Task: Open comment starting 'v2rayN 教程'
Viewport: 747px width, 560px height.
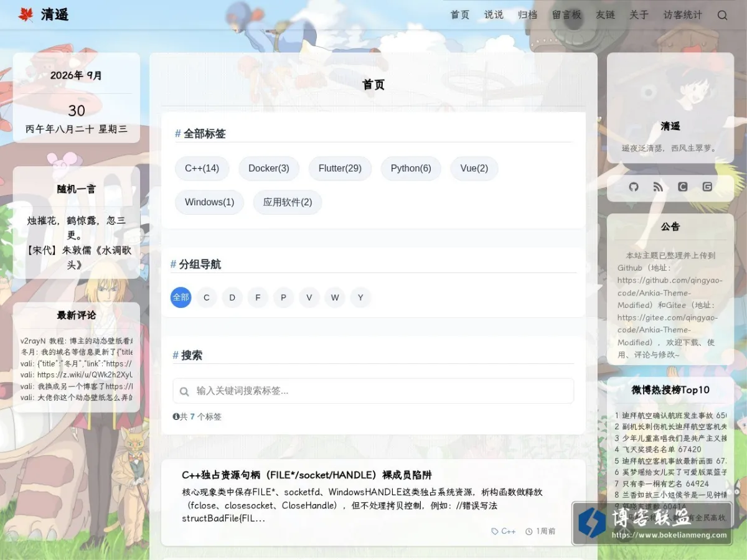Action: (77, 341)
